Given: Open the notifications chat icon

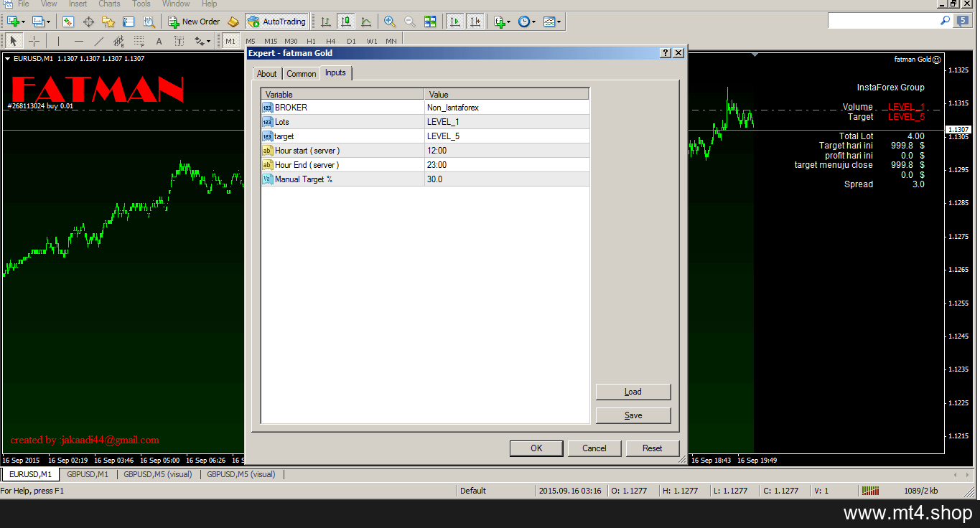Looking at the screenshot, I should [x=963, y=22].
